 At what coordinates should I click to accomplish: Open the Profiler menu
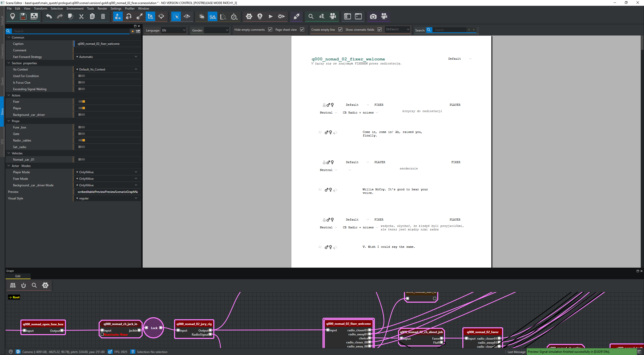[130, 9]
